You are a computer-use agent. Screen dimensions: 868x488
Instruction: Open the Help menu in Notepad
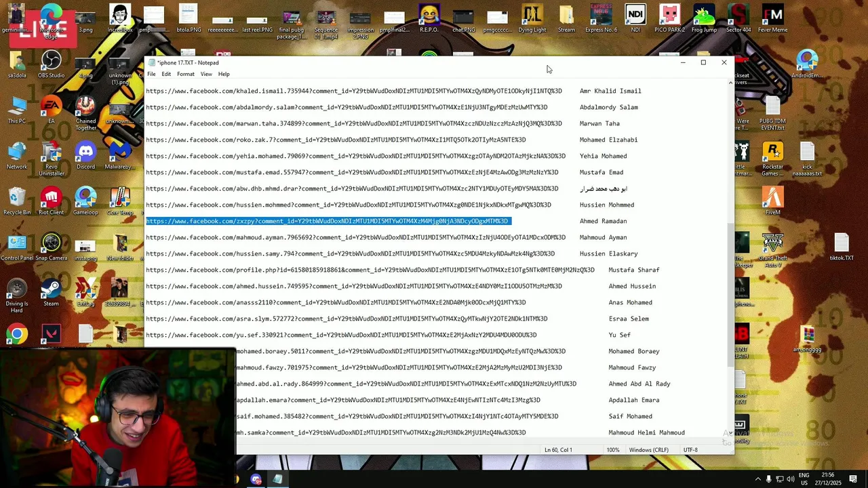[x=224, y=74]
